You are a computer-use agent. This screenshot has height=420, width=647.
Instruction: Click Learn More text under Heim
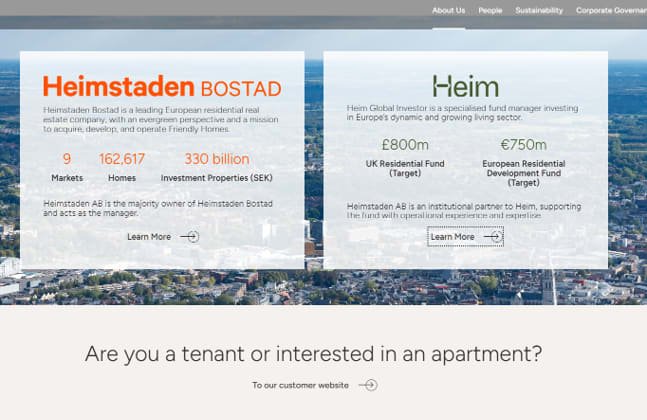coord(452,237)
